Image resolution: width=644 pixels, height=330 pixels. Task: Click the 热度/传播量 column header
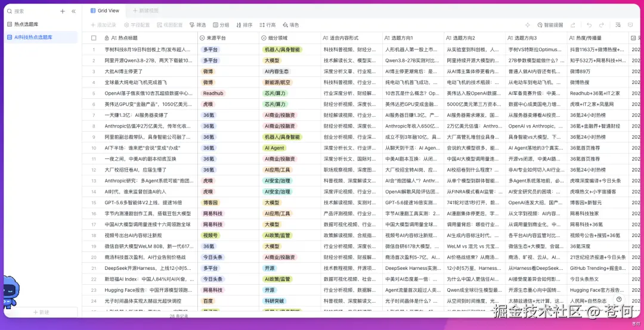tap(598, 38)
